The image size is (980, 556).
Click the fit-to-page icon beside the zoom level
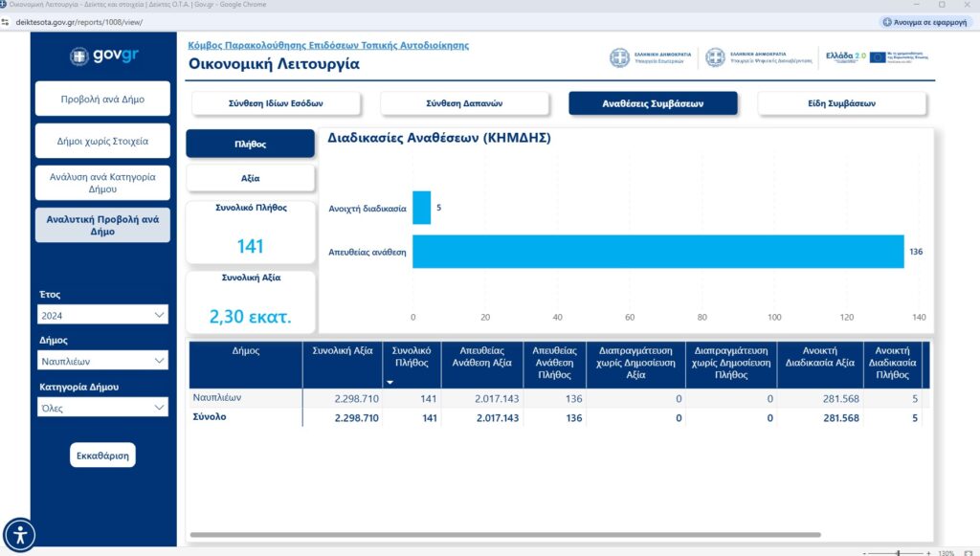coord(969,552)
